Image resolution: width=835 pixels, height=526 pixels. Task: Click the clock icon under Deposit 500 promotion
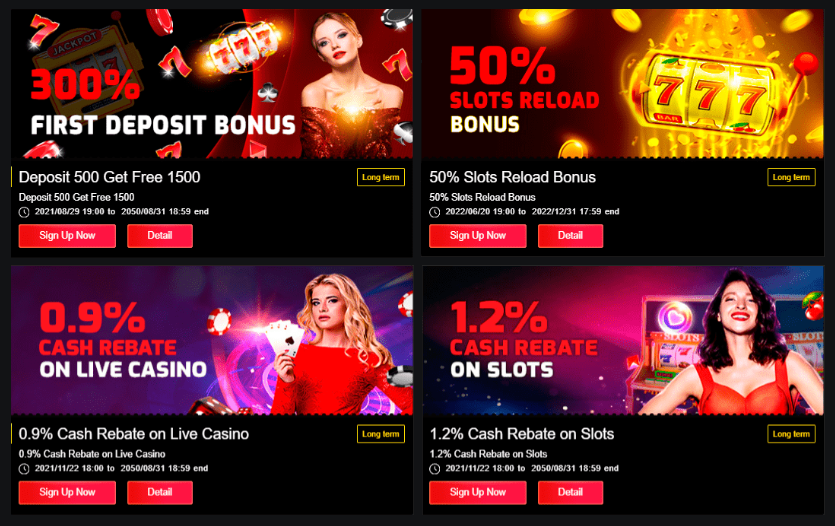point(24,212)
